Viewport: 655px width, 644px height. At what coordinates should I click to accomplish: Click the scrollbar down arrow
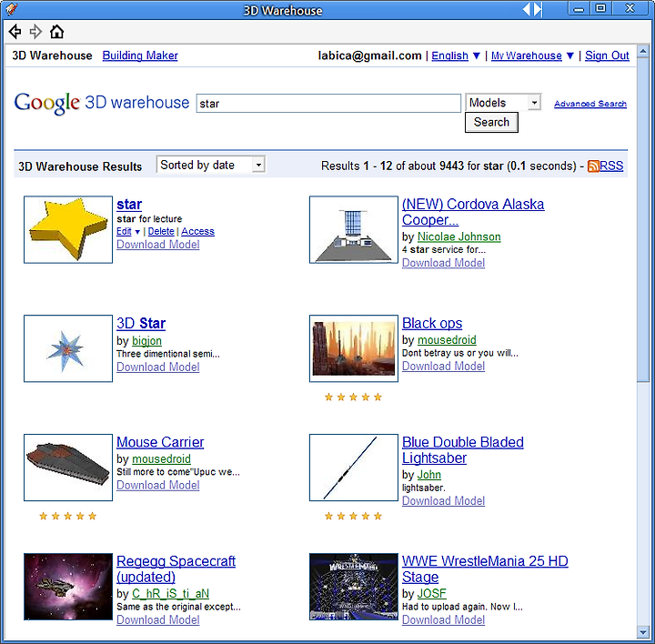coord(643,632)
